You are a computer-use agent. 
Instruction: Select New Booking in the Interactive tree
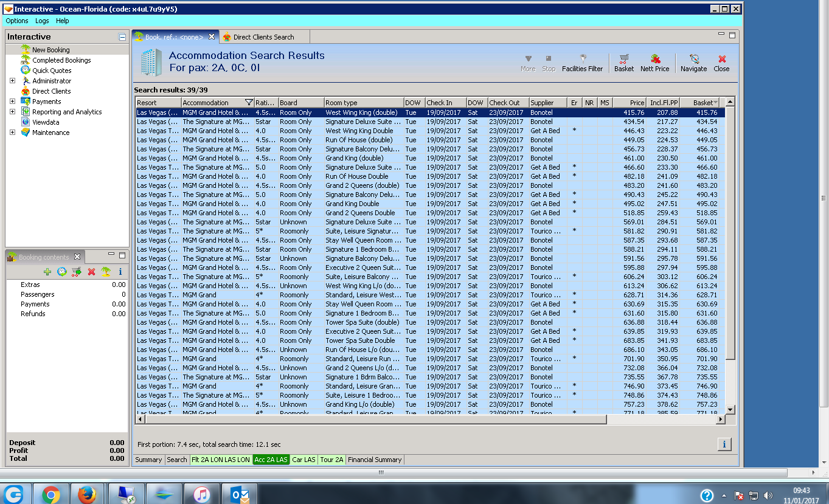tap(51, 50)
